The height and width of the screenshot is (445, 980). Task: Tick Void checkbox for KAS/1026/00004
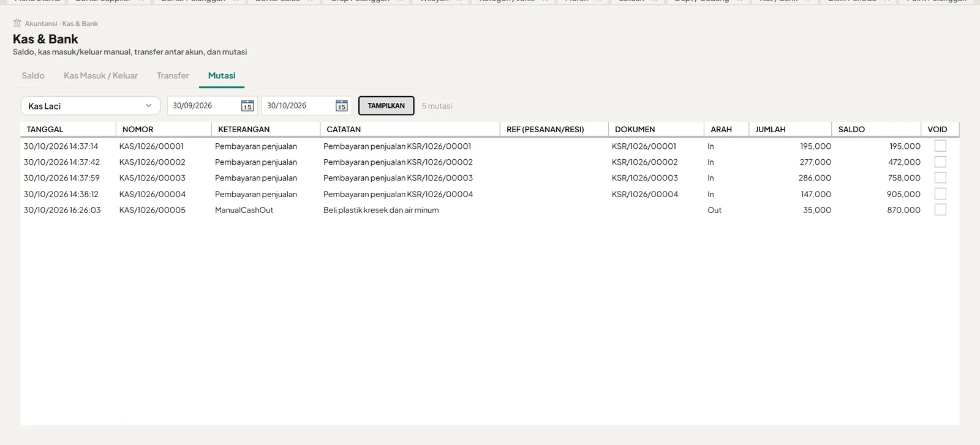[940, 194]
